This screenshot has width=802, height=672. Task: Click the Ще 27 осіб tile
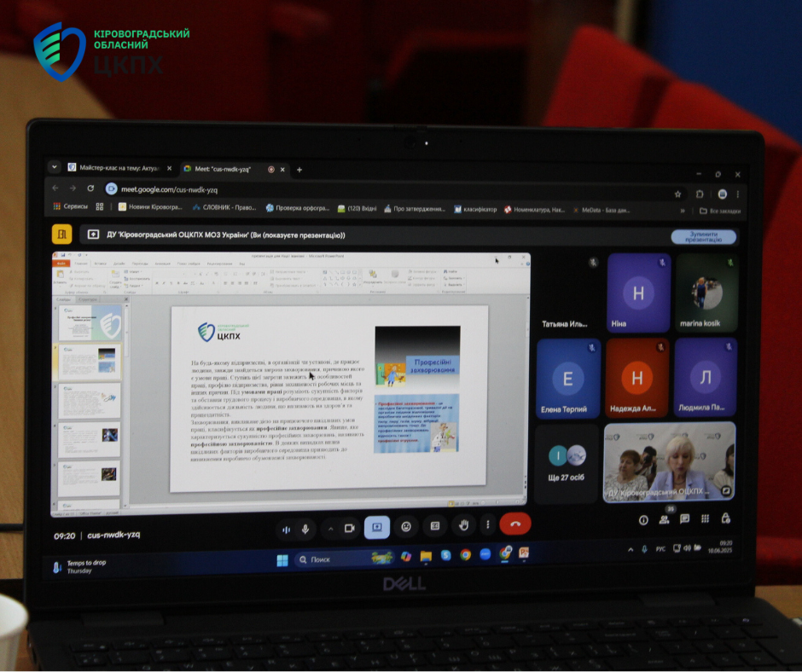point(567,465)
